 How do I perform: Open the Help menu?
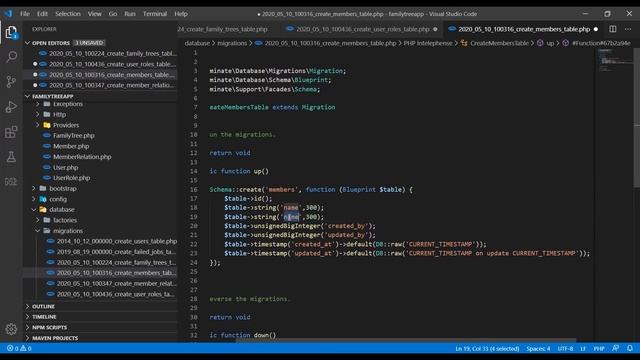181,13
